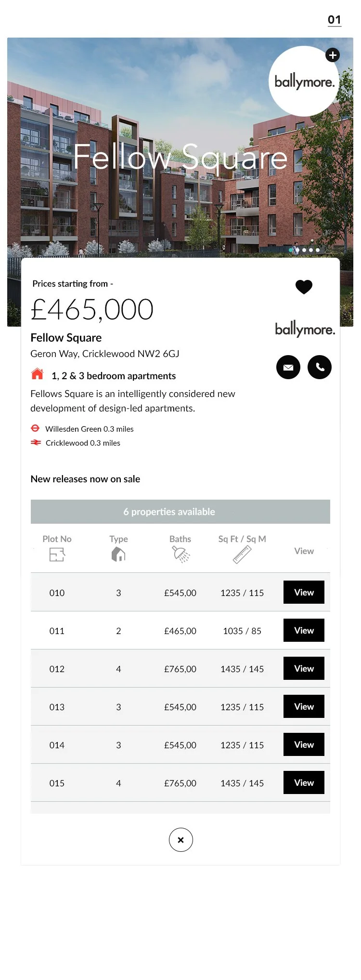
Task: Select View on plot 014 row
Action: click(x=304, y=745)
